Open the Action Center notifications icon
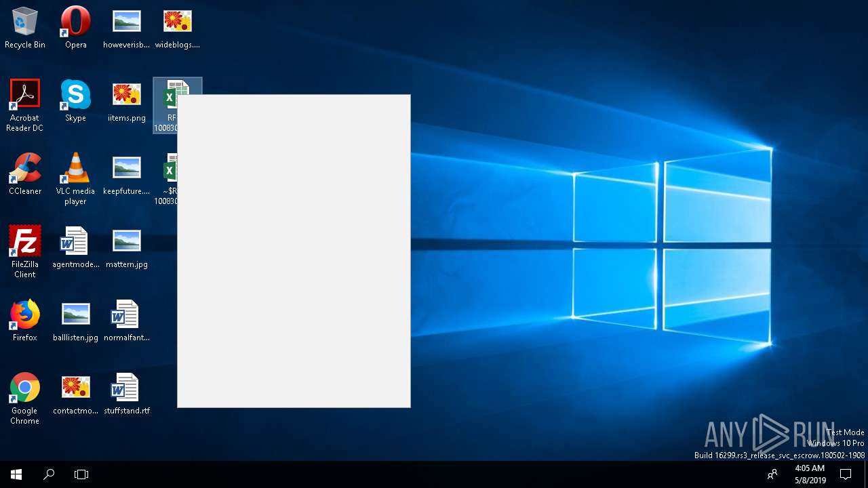Viewport: 868px width, 488px height. click(x=846, y=474)
